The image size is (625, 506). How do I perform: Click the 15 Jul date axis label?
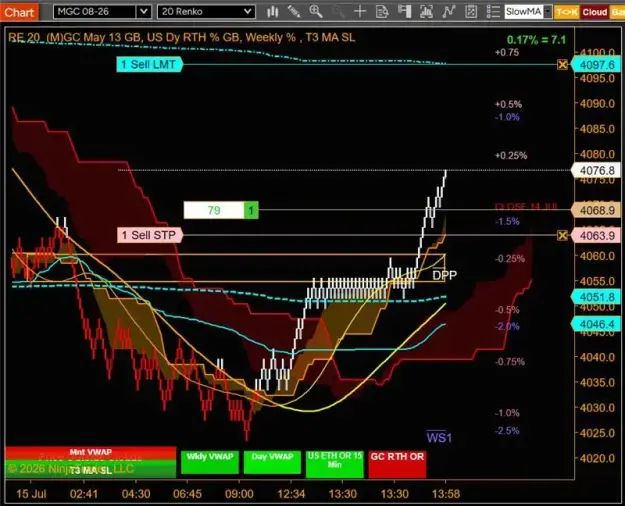pos(31,494)
